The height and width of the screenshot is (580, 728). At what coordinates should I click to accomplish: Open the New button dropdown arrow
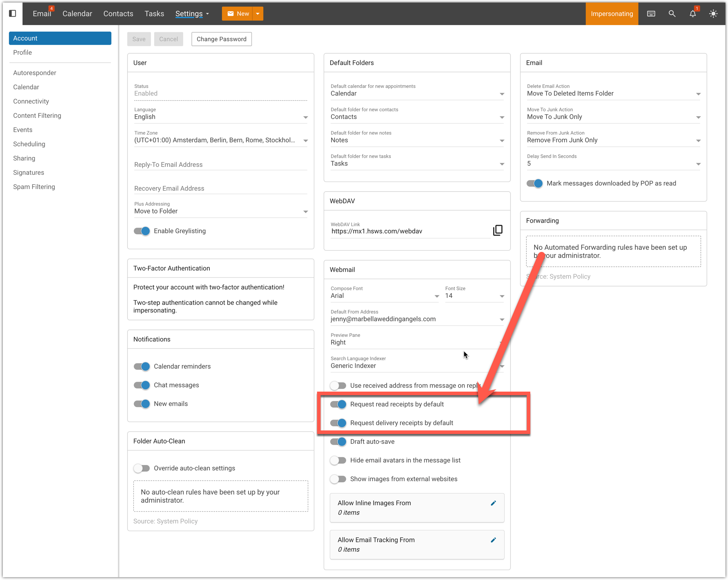(258, 14)
